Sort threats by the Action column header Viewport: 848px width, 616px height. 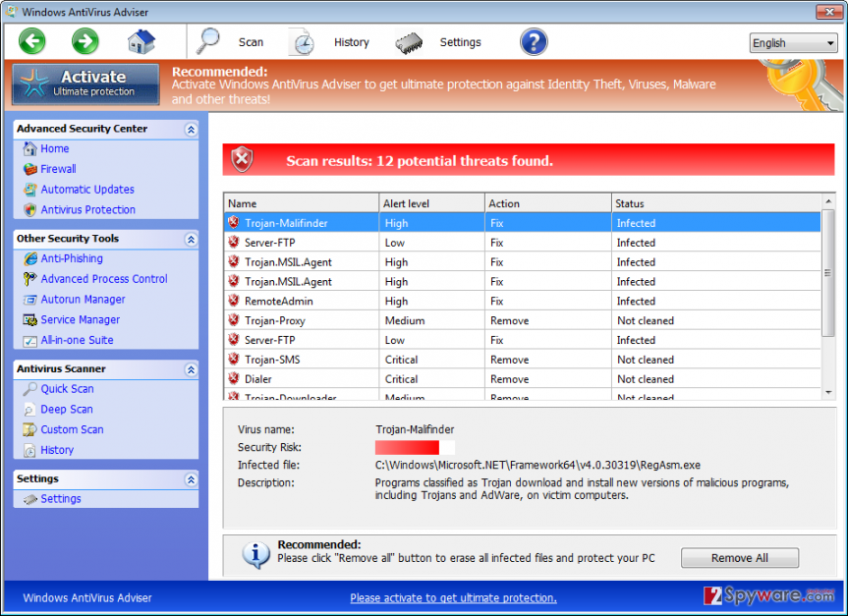pos(548,203)
